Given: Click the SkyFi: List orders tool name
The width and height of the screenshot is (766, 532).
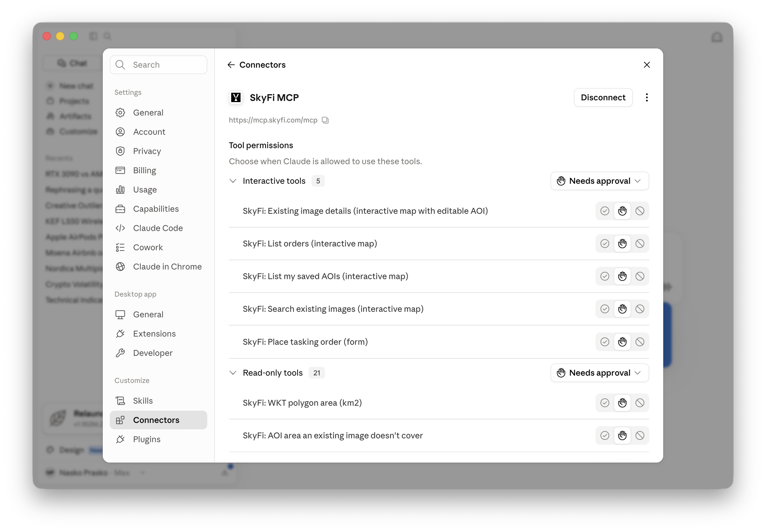Looking at the screenshot, I should 310,243.
